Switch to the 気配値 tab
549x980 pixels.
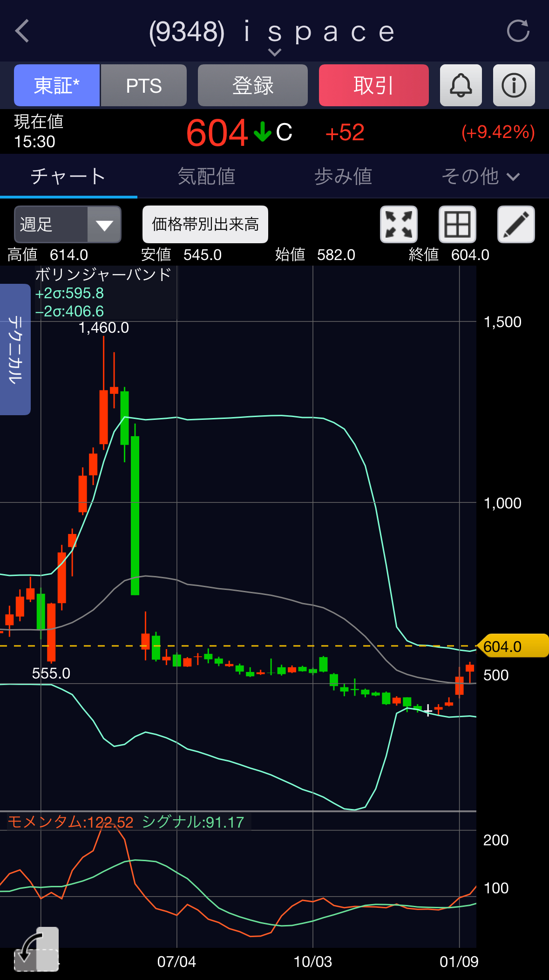coord(206,177)
